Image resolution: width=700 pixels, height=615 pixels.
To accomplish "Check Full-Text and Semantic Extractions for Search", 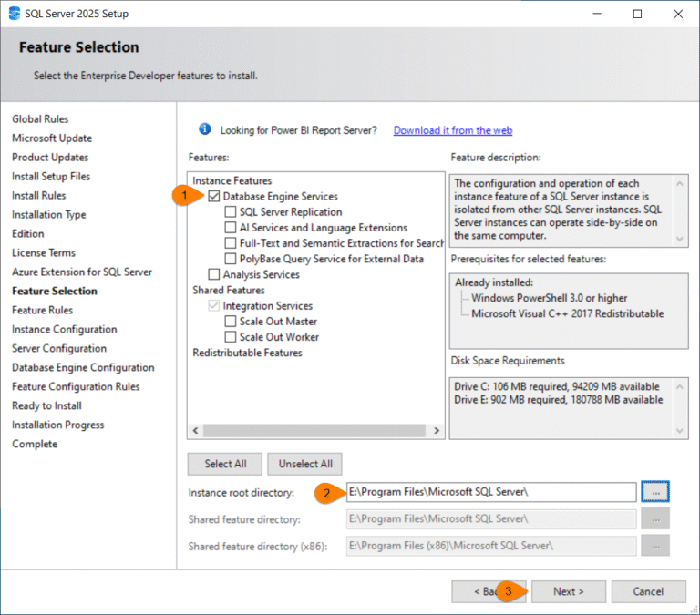I will (x=231, y=242).
